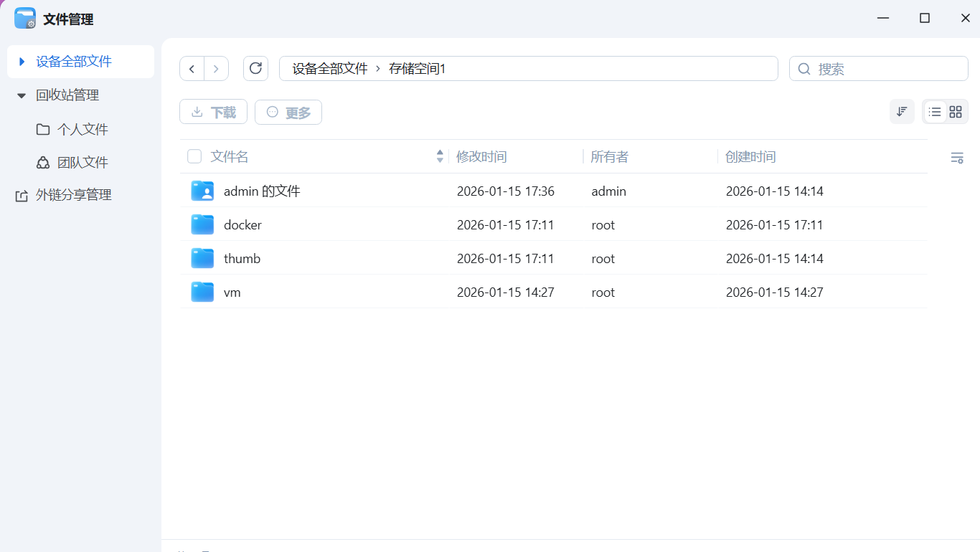Open the 更多 dropdown button
The width and height of the screenshot is (980, 552).
tap(288, 112)
